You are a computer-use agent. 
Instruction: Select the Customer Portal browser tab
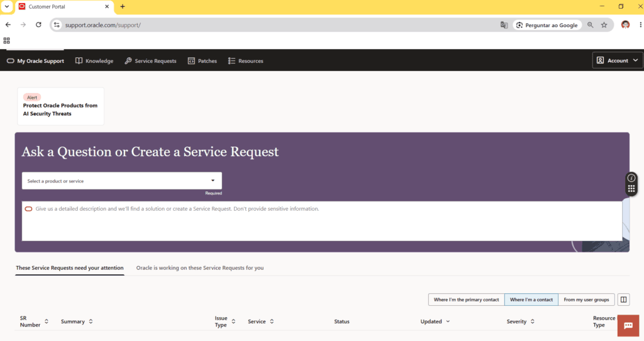point(64,6)
